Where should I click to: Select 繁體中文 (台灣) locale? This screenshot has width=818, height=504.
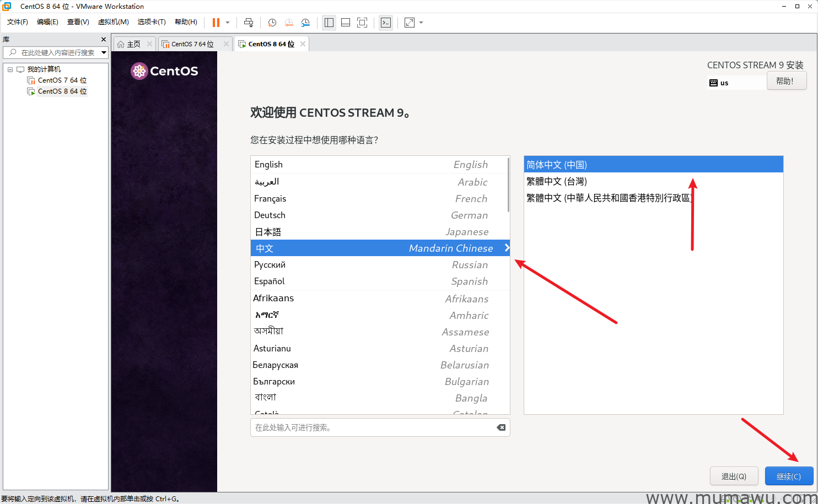[x=557, y=181]
